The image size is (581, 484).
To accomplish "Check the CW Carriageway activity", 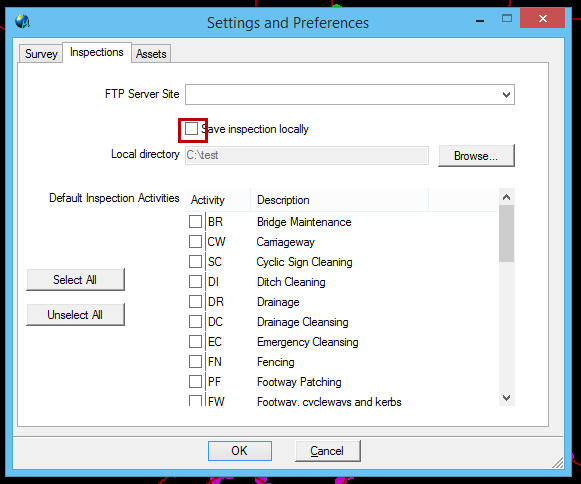I will coord(195,242).
